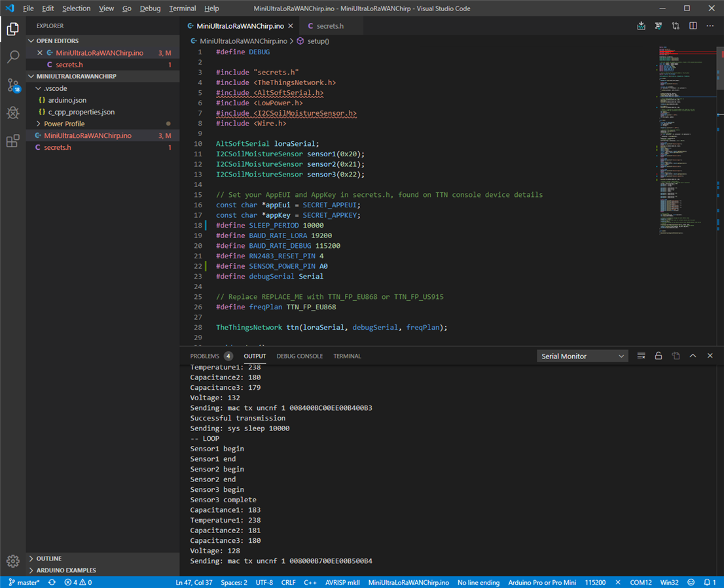
Task: Open the Terminal menu
Action: point(182,9)
